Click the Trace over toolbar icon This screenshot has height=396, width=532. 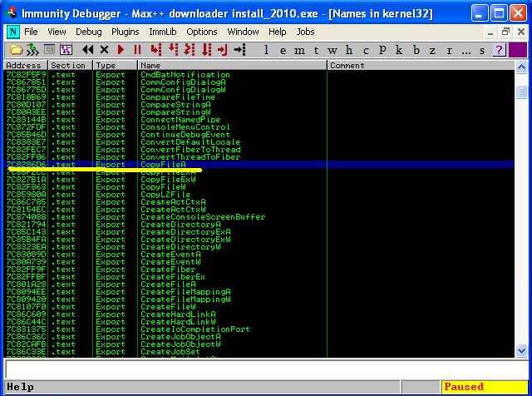[206, 50]
